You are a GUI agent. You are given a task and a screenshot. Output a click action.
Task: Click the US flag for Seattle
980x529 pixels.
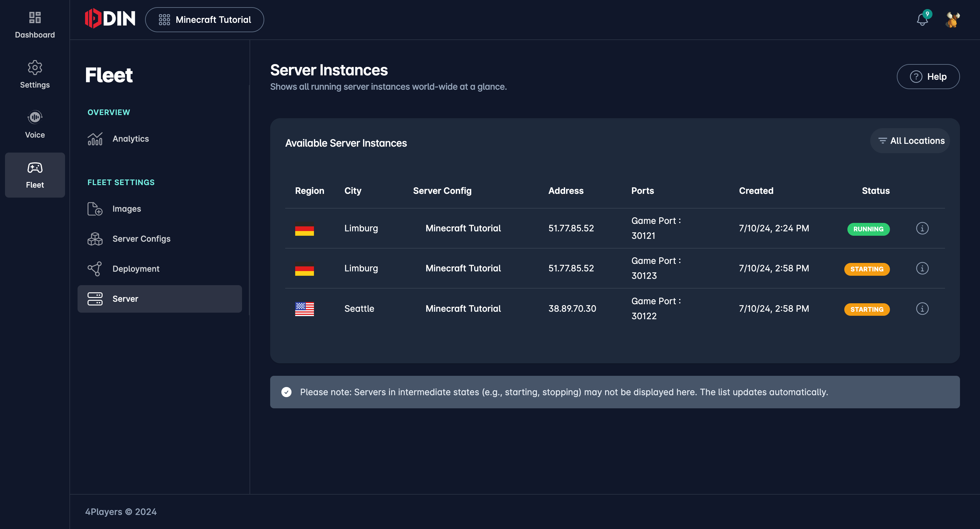304,309
